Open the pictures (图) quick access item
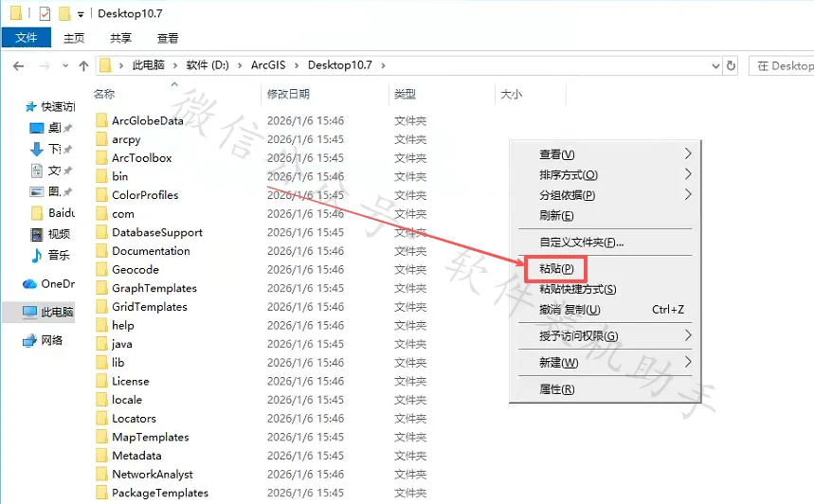This screenshot has height=504, width=814. coord(51,191)
